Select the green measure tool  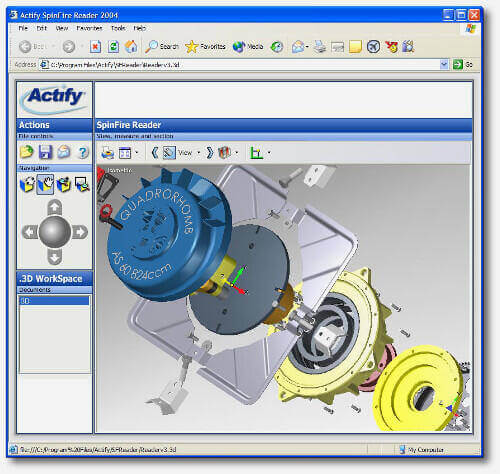pos(256,153)
